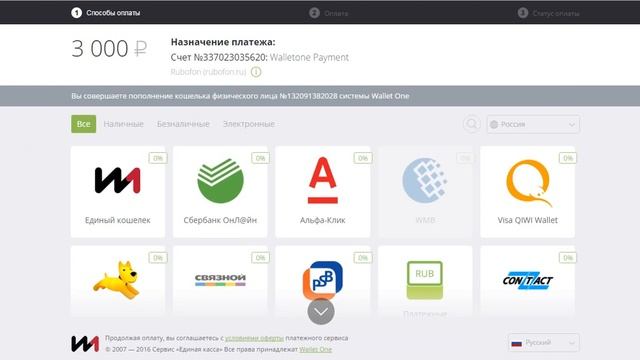Image resolution: width=640 pixels, height=360 pixels.
Task: Click the 0% badge on Сбербанк ОнЛ@йн
Action: point(260,158)
